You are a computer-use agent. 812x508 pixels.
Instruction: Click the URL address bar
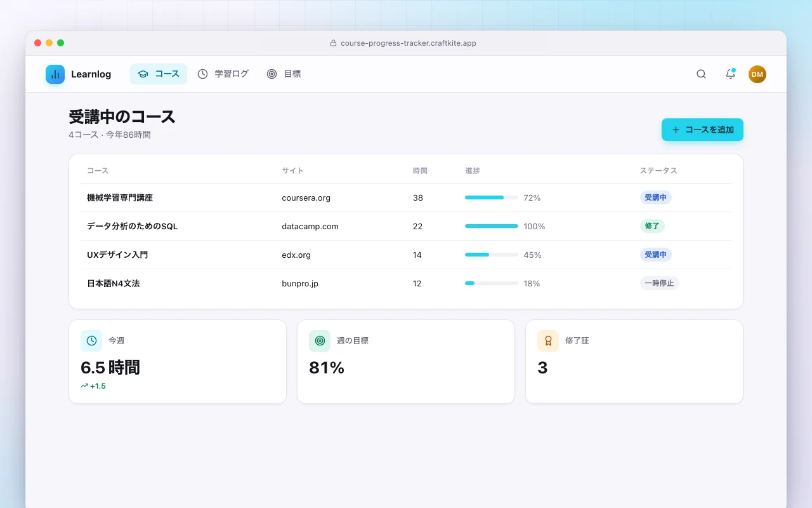406,43
